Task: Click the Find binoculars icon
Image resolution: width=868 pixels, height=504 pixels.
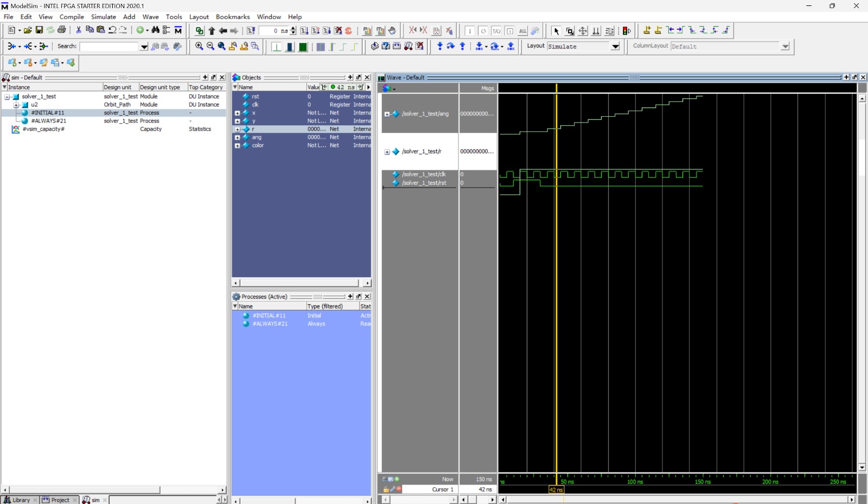Action: 156,30
